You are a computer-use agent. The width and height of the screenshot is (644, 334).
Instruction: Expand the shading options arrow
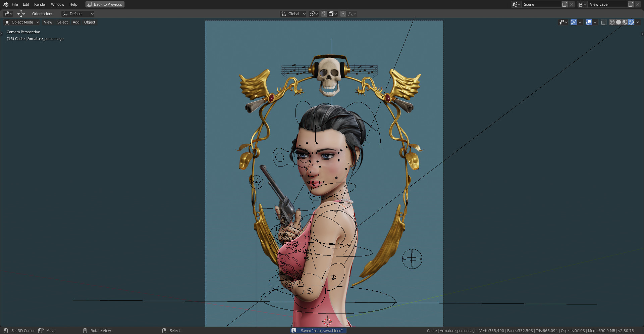pyautogui.click(x=638, y=22)
